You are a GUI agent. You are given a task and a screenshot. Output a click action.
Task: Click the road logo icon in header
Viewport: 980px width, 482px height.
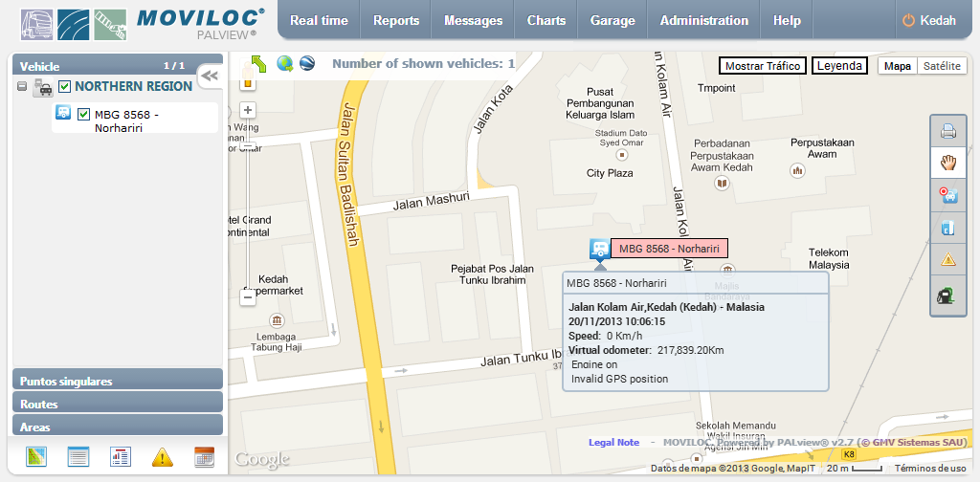(73, 25)
